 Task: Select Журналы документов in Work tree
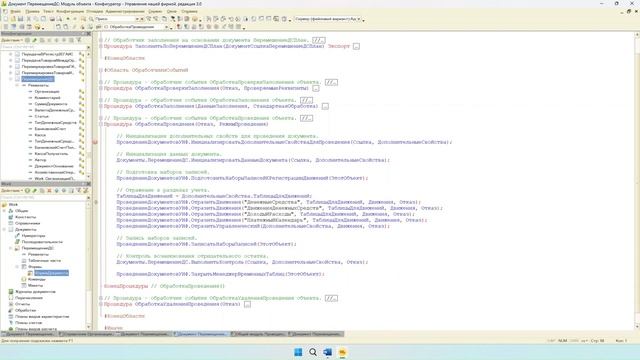click(35, 292)
